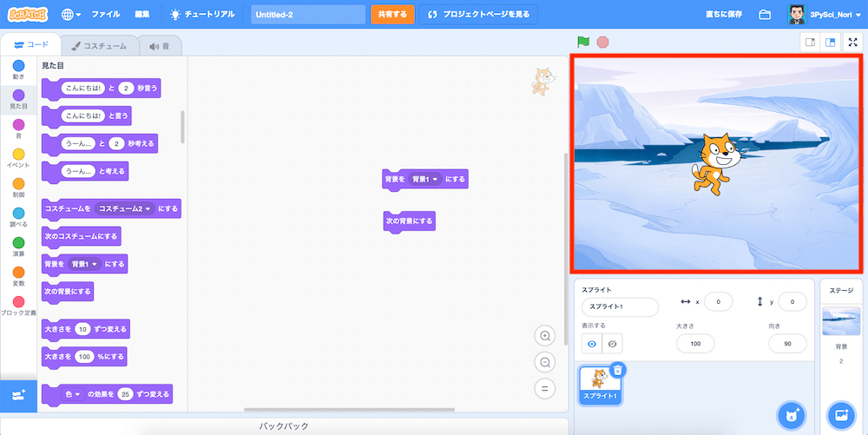Zoom out the code workspace
Viewport: 868px width, 435px height.
545,363
